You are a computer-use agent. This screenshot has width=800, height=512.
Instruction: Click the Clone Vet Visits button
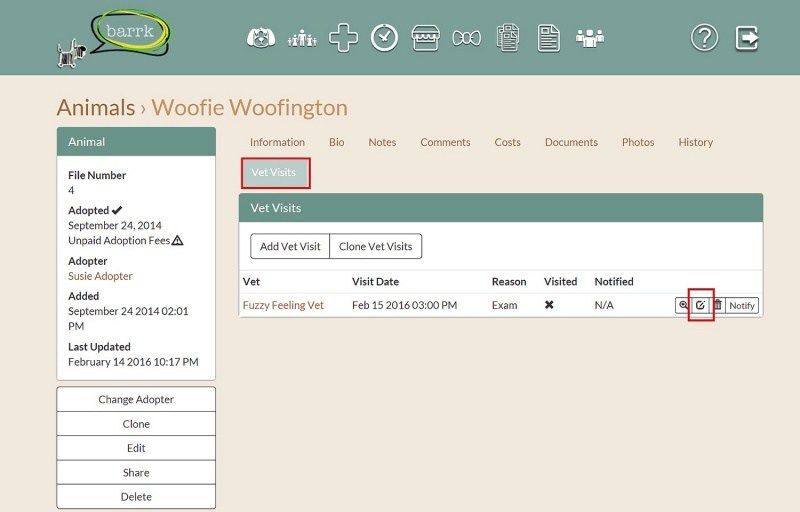tap(376, 246)
